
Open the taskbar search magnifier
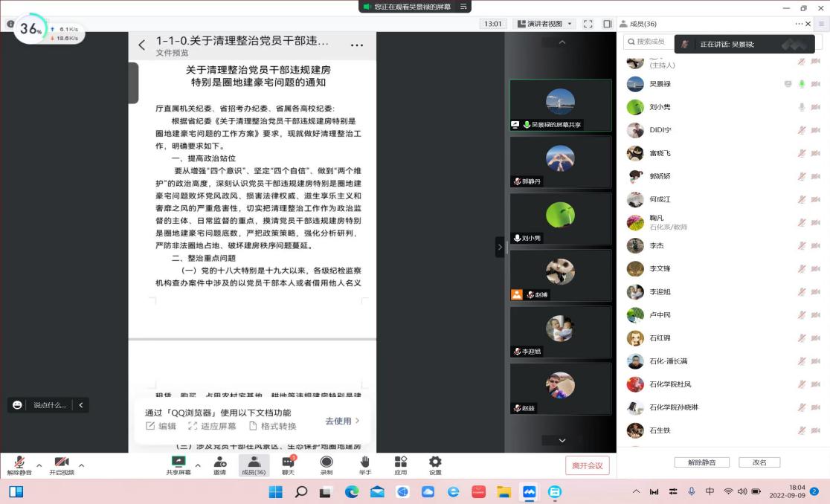coord(301,492)
